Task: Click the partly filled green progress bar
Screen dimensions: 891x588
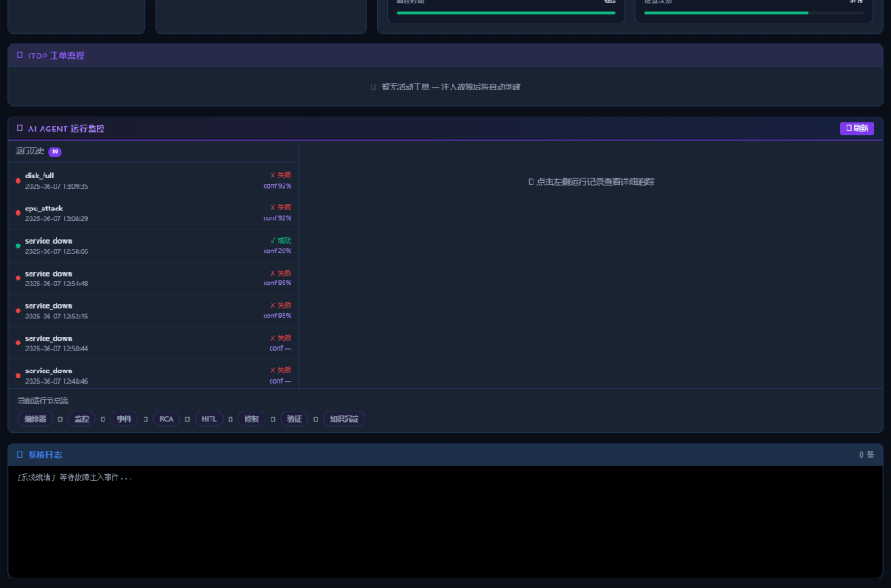Action: pos(754,12)
